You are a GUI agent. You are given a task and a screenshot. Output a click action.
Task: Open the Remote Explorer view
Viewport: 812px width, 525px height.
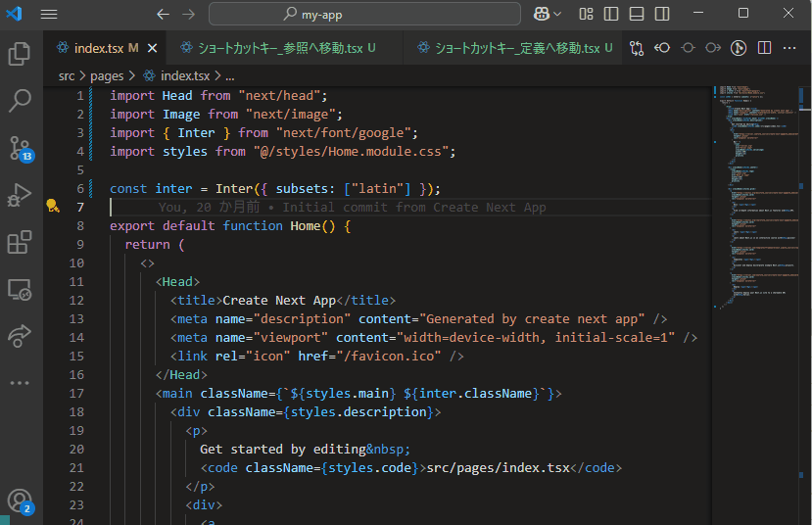[x=20, y=289]
